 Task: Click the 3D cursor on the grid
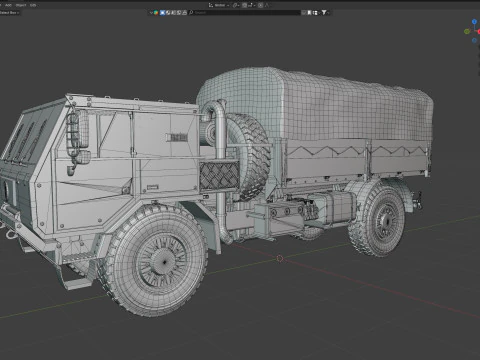point(280,258)
